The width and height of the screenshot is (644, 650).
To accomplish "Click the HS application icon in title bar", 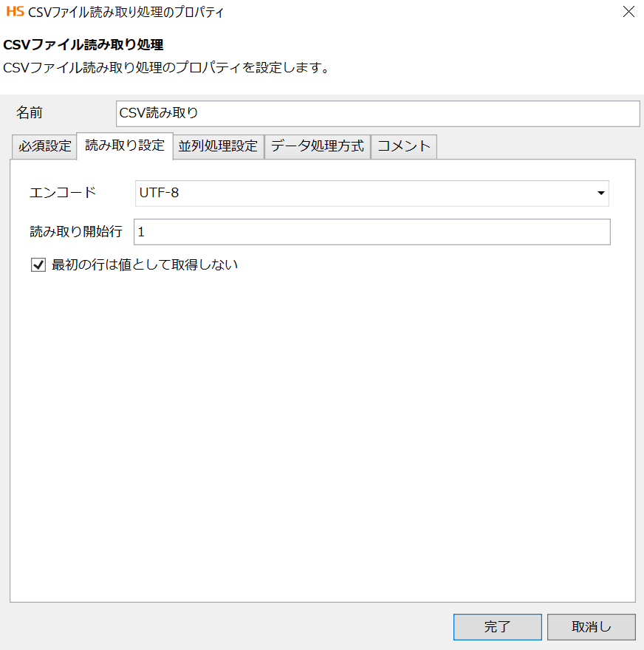I will tap(16, 11).
